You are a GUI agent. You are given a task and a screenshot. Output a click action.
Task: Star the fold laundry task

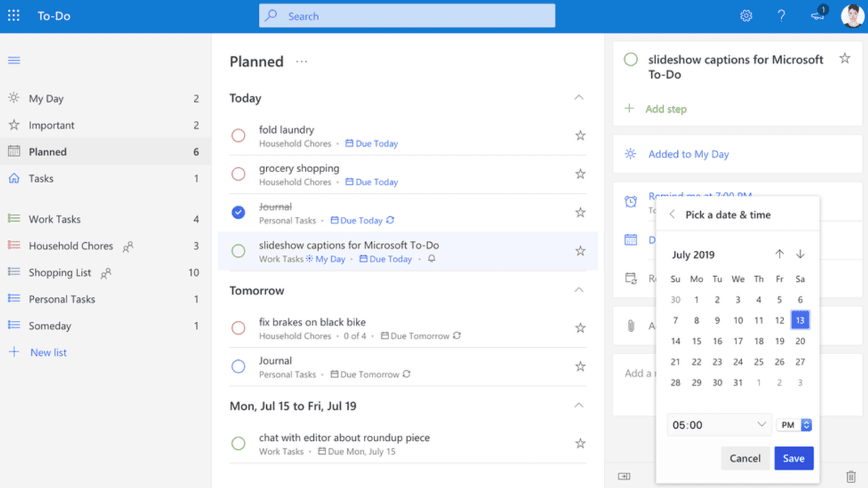point(580,135)
